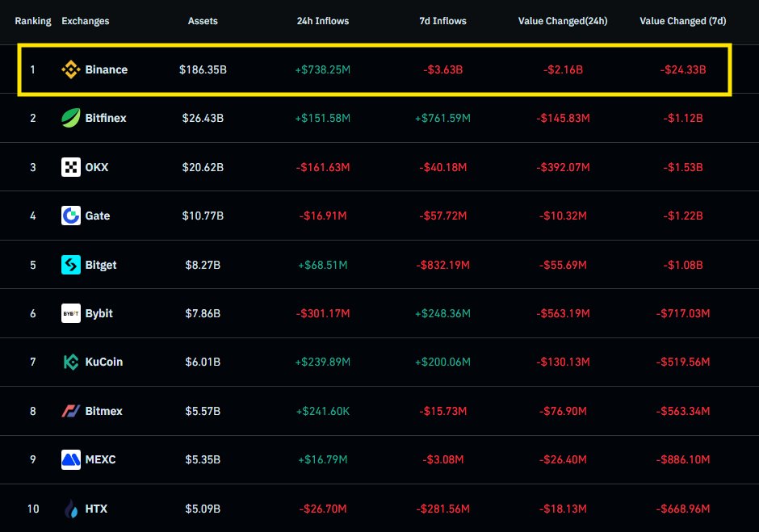Click the 7d Inflows column header
The image size is (759, 532).
tap(442, 21)
